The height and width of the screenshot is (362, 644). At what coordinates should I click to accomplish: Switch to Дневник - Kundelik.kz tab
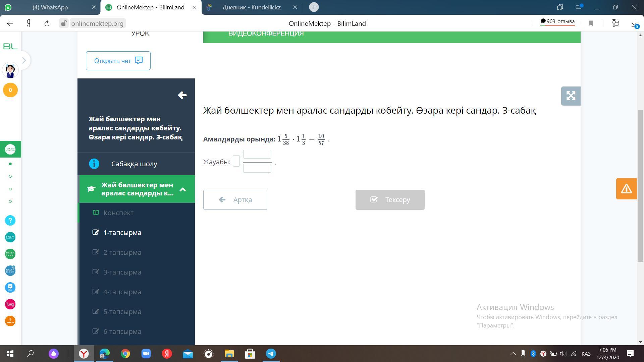tap(252, 7)
